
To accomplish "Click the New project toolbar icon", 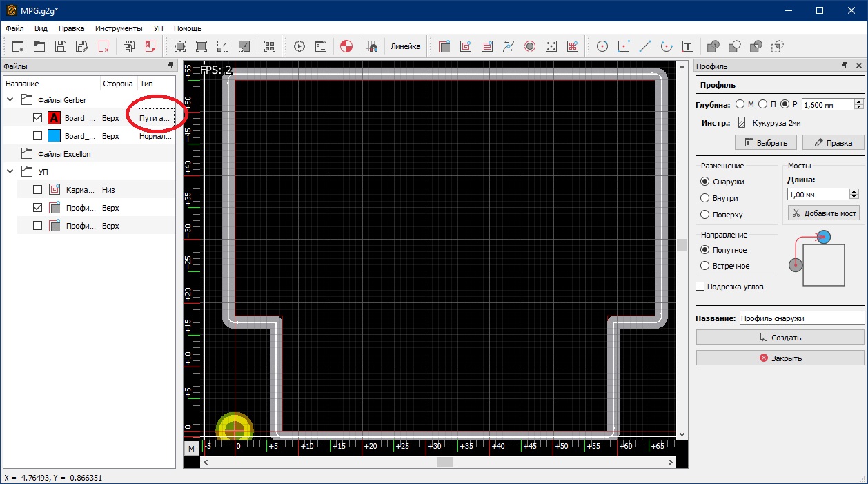I will pyautogui.click(x=18, y=46).
